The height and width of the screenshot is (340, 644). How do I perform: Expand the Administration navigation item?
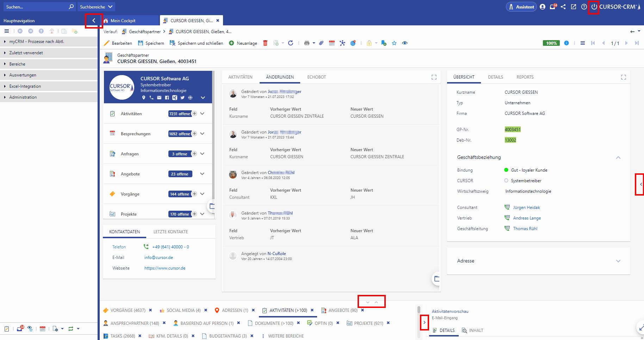click(x=23, y=97)
